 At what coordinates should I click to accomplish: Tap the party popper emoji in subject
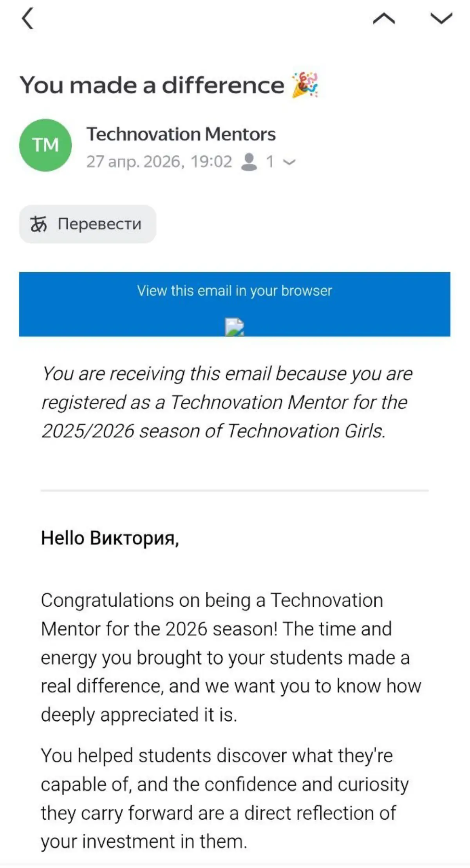[305, 85]
